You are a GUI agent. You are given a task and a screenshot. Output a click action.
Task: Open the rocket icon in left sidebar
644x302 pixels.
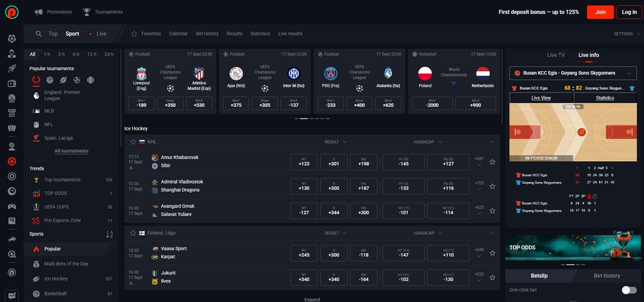point(12,68)
